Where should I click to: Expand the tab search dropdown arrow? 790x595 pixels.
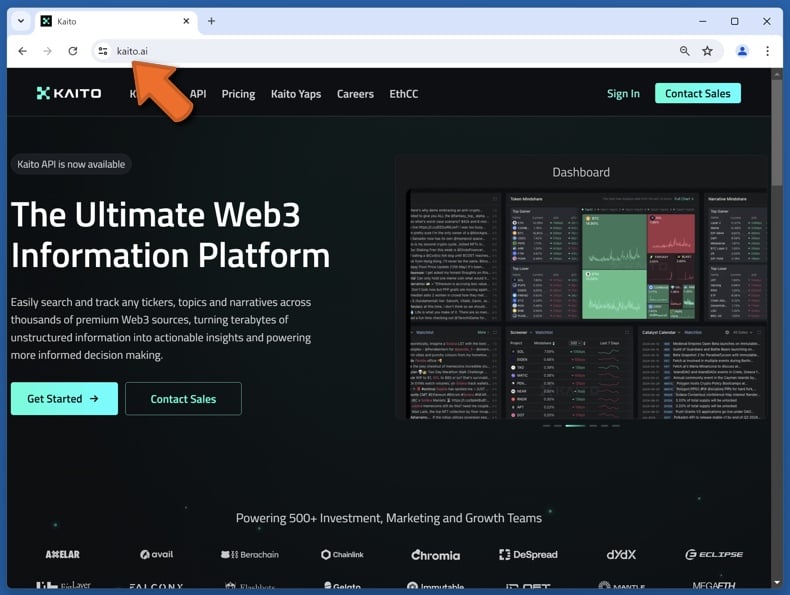pyautogui.click(x=21, y=21)
